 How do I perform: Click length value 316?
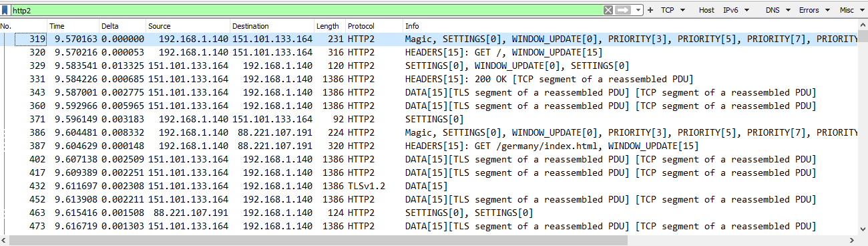335,52
